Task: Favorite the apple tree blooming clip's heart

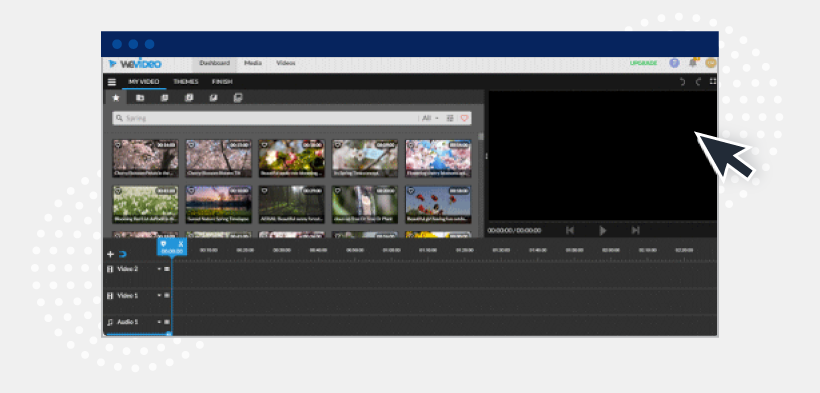Action: (265, 144)
